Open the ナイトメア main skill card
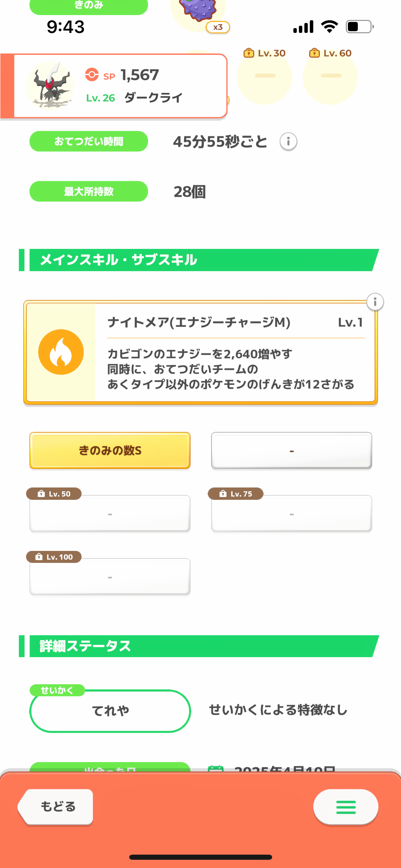The width and height of the screenshot is (401, 868). pyautogui.click(x=200, y=352)
